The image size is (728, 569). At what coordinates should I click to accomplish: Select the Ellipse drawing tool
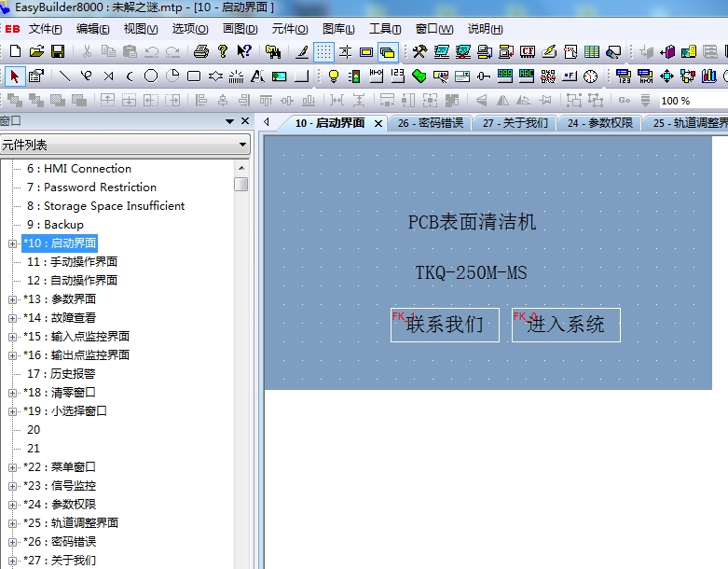151,76
